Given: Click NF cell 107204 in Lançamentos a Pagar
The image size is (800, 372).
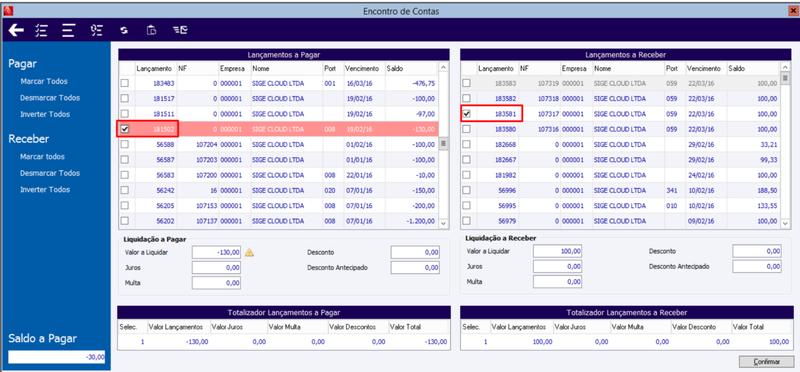Looking at the screenshot, I should click(207, 145).
